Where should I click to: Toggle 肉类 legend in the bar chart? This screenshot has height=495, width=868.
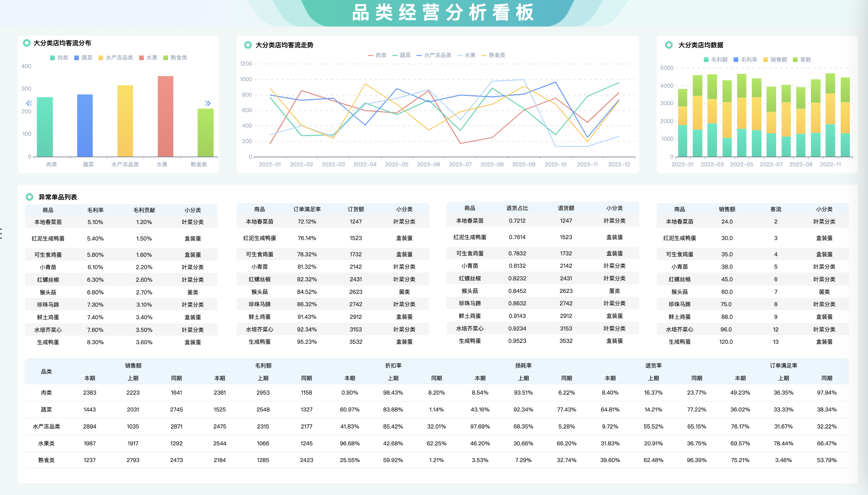pos(59,57)
